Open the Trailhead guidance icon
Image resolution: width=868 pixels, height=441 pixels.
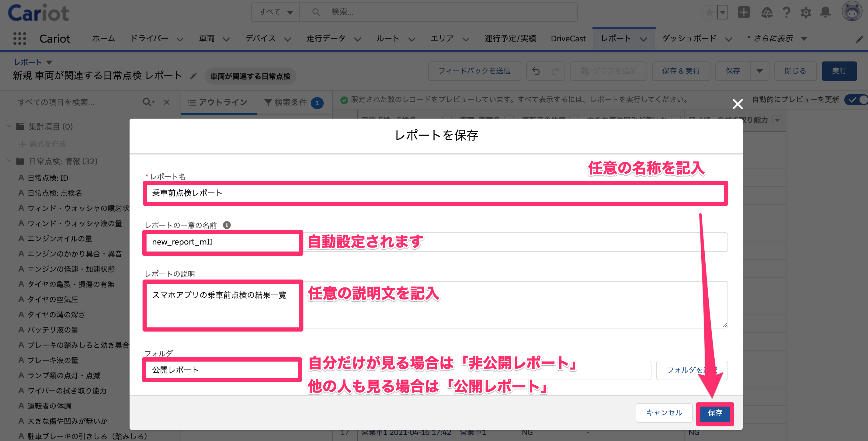tap(767, 12)
